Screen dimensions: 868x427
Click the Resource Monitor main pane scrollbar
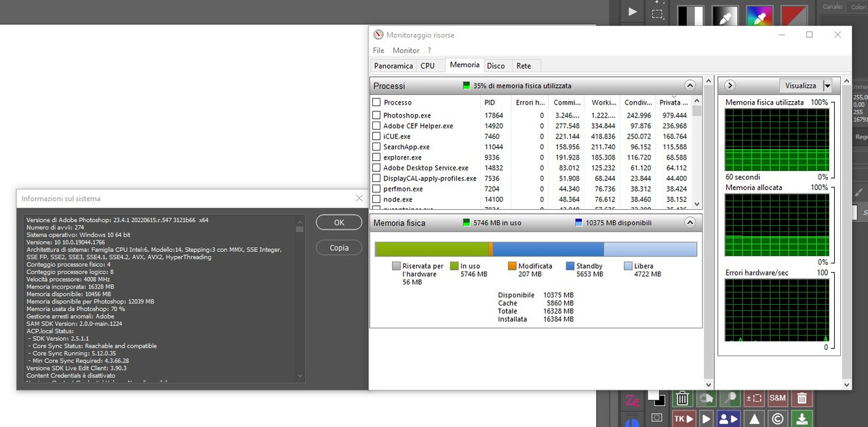coord(709,233)
